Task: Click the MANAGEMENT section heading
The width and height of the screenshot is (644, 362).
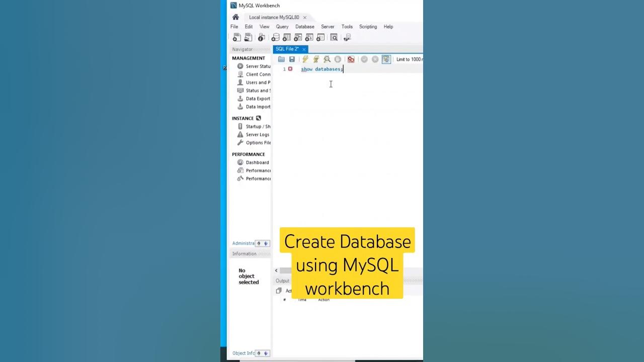Action: point(249,58)
